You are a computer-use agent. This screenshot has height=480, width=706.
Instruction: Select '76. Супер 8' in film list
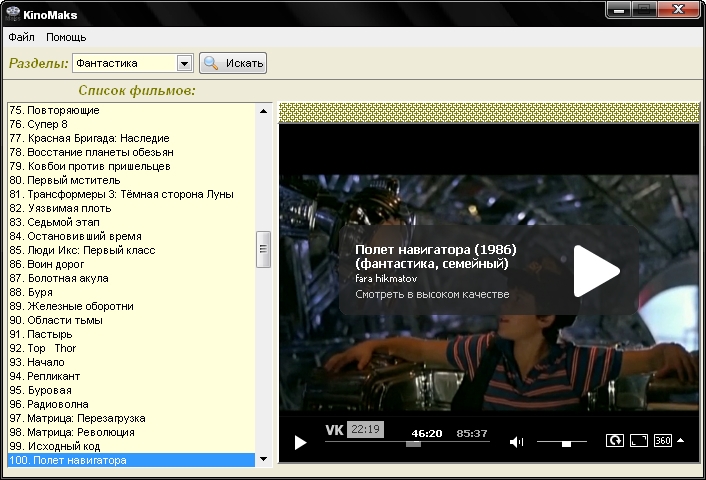pos(131,124)
